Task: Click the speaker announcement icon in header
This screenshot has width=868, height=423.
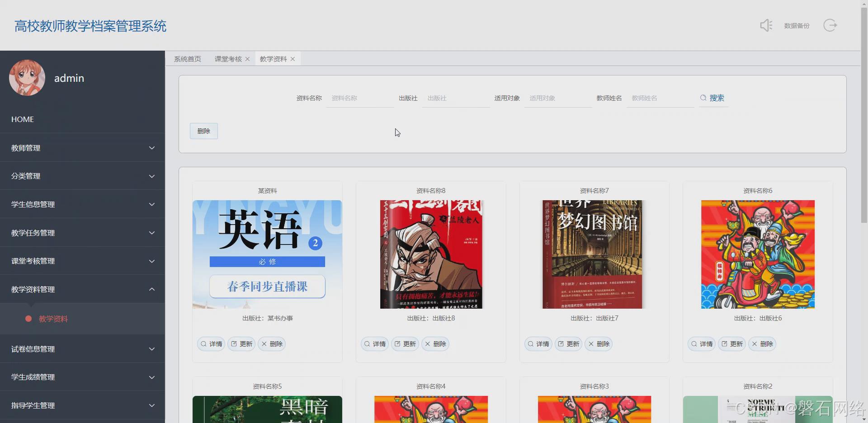Action: point(766,25)
